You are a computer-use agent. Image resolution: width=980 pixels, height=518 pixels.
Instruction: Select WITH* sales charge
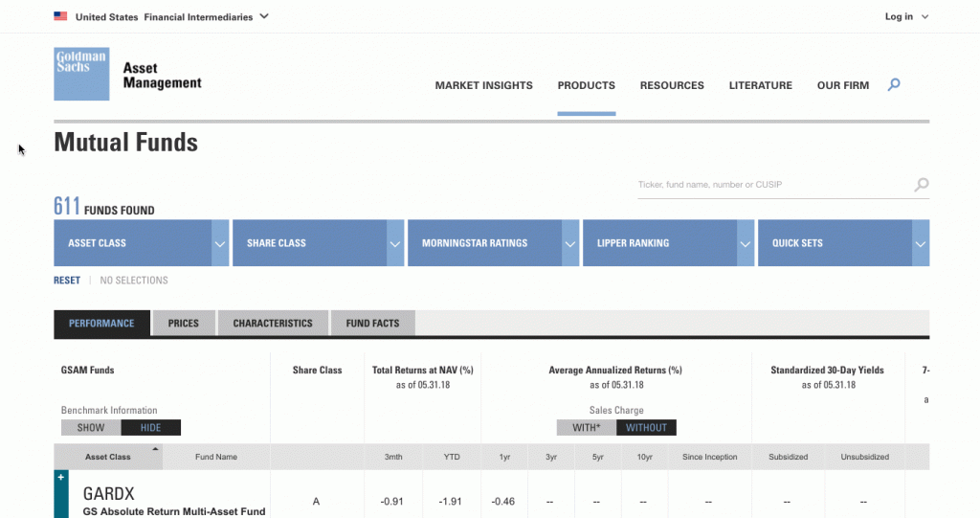[x=587, y=428]
